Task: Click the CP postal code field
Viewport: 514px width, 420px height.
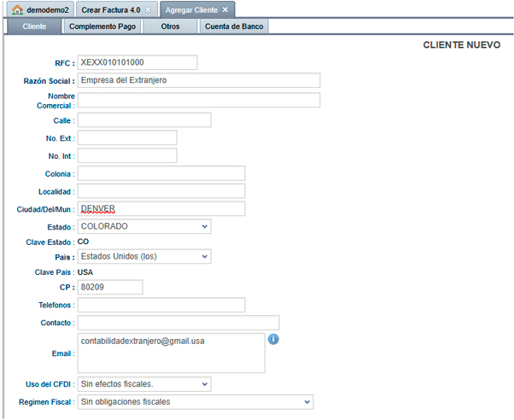Action: (x=110, y=287)
